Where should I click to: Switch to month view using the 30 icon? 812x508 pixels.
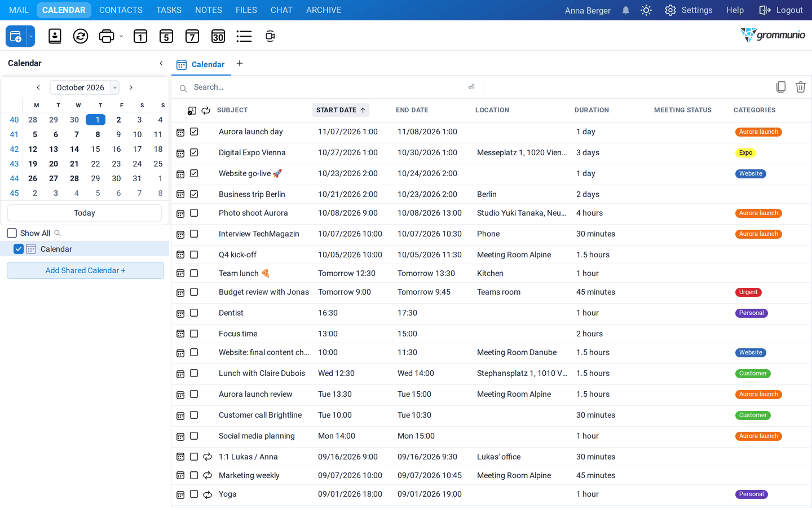[x=218, y=36]
